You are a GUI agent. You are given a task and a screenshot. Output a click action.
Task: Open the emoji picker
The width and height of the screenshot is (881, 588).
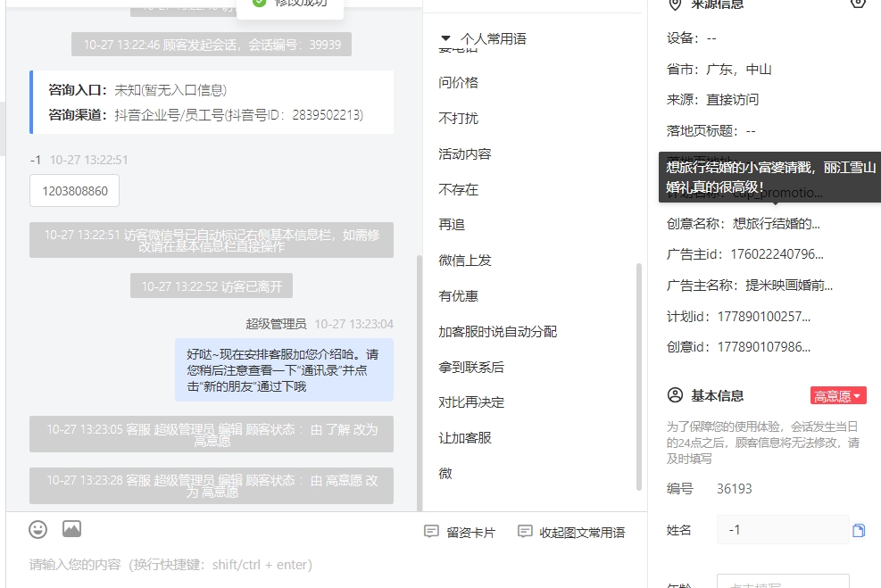38,529
